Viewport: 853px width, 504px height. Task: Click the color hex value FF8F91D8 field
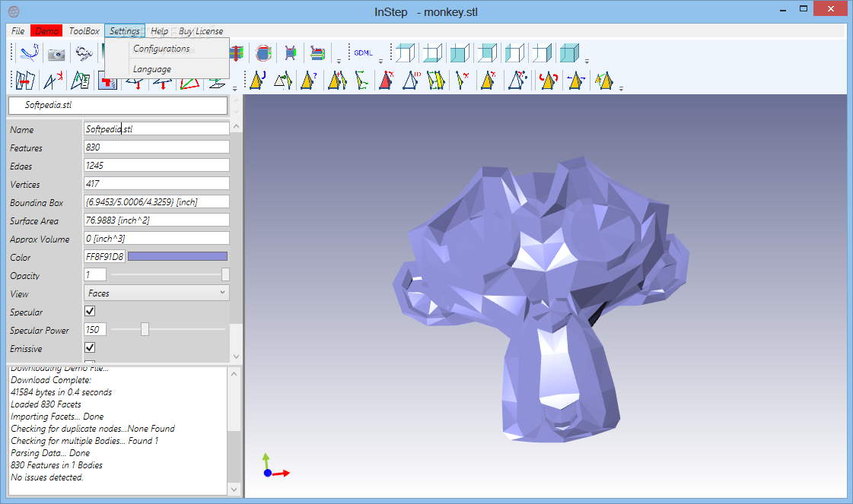click(x=104, y=257)
